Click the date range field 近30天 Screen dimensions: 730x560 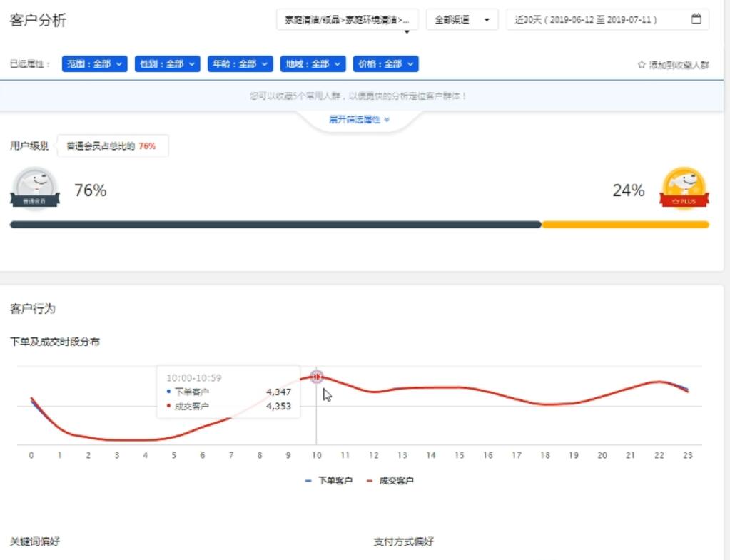[607, 20]
